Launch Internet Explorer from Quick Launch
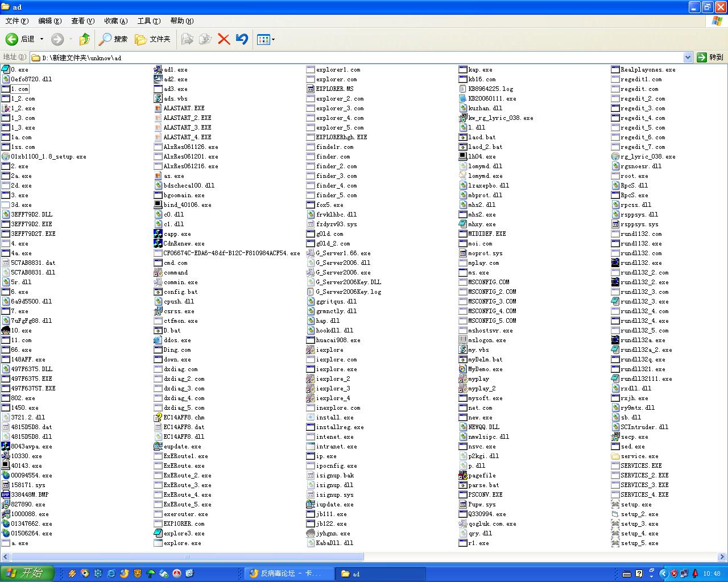Image resolution: width=728 pixels, height=582 pixels. (111, 573)
